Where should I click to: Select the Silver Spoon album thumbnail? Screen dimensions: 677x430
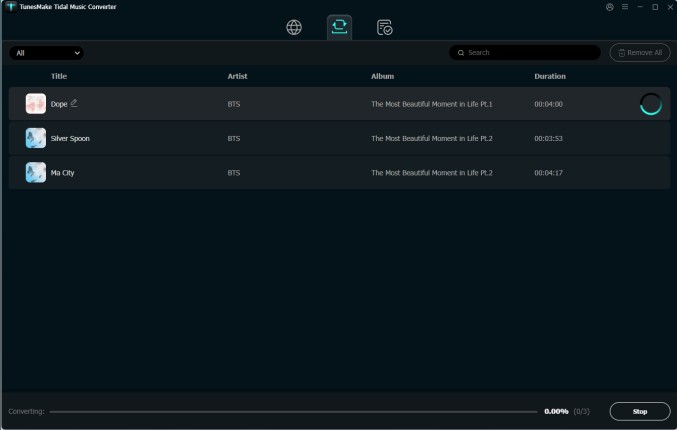36,138
